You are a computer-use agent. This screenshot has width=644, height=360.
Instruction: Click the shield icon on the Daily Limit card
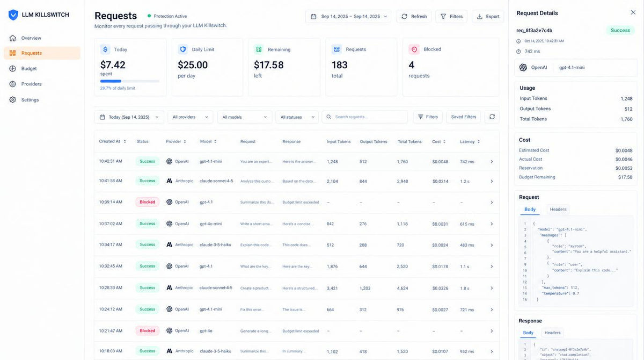tap(183, 49)
